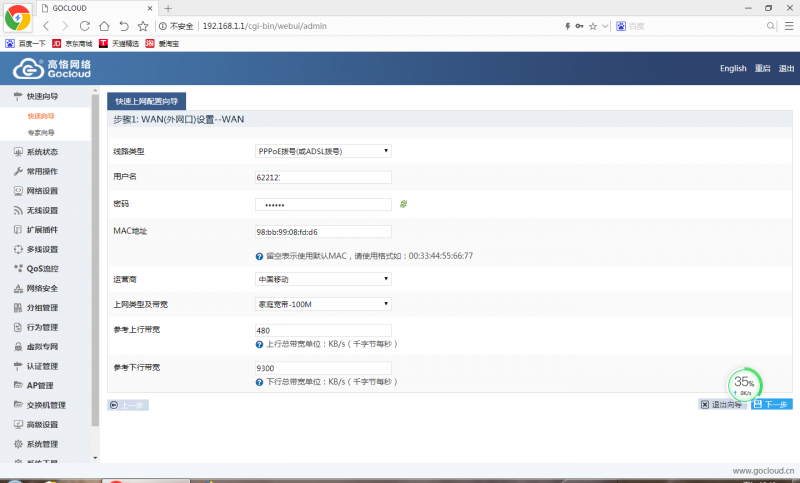
Task: Close the GOCLOUD tab
Action: tap(150, 8)
